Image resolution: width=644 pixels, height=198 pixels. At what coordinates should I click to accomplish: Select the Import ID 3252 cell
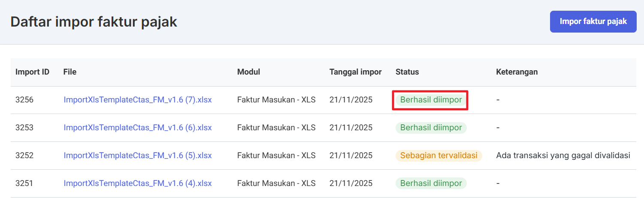[x=24, y=156]
